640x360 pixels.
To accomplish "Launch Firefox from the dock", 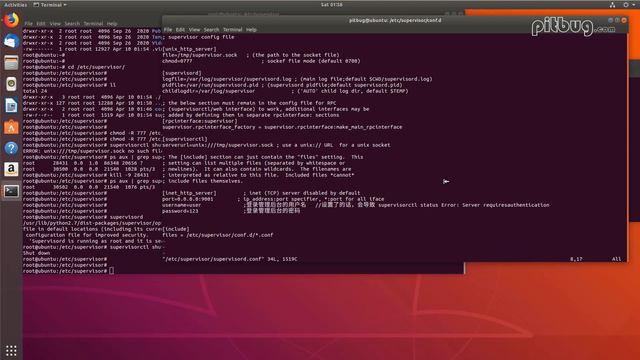I will pos(11,20).
